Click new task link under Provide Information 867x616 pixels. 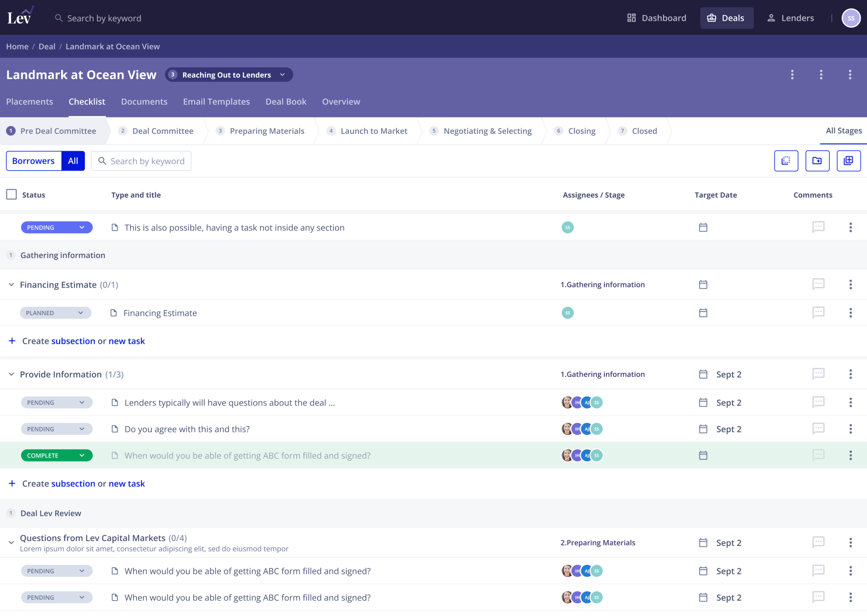(x=127, y=483)
